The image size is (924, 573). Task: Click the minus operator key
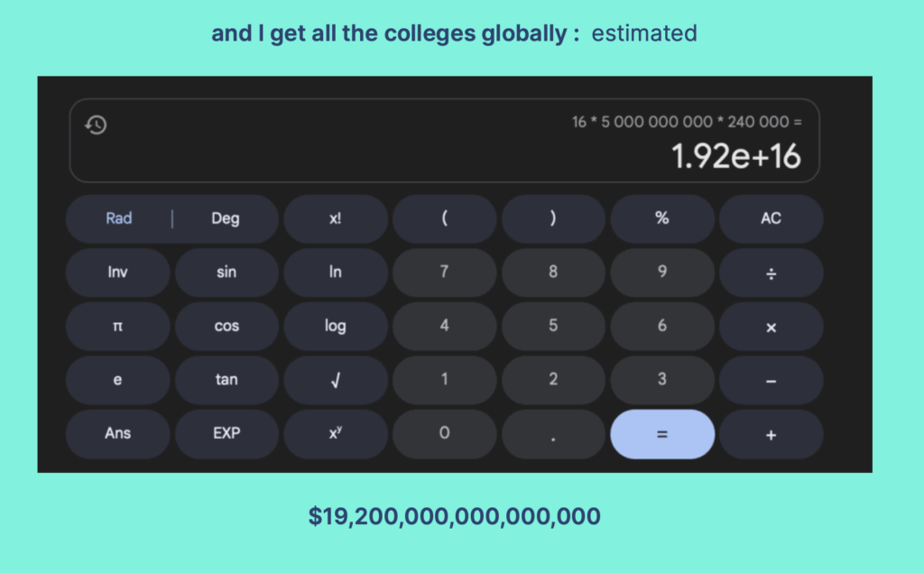(771, 380)
